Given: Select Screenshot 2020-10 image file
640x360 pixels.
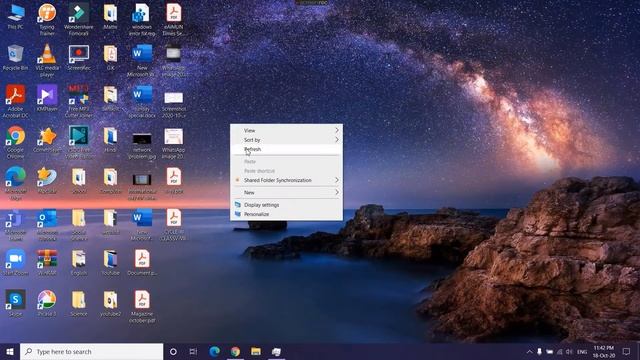Looking at the screenshot, I should [173, 104].
